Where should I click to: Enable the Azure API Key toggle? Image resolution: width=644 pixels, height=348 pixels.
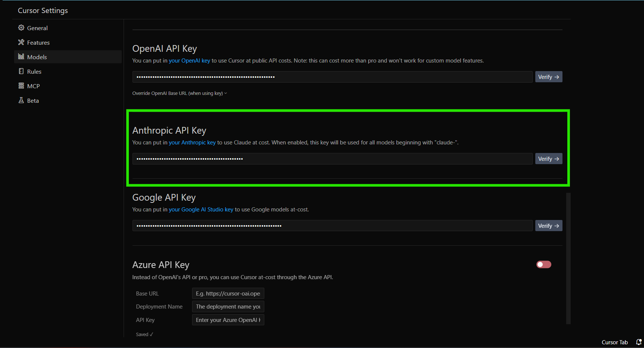pos(543,264)
